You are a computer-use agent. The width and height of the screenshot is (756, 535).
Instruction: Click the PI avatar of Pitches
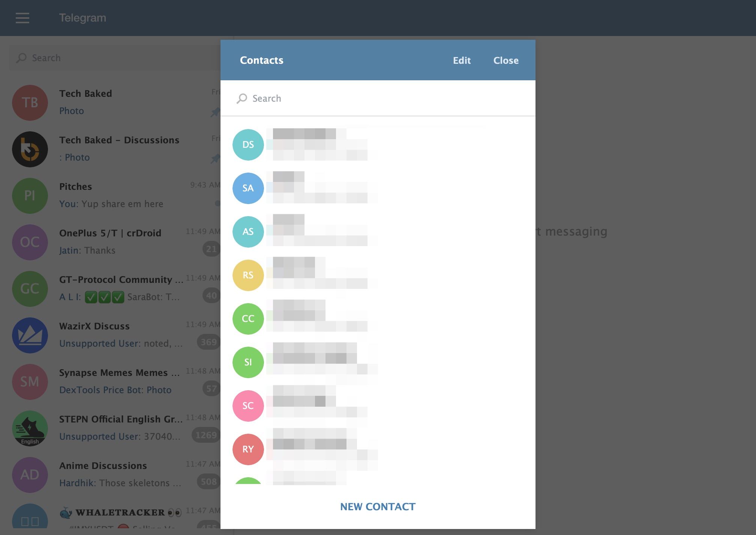30,196
